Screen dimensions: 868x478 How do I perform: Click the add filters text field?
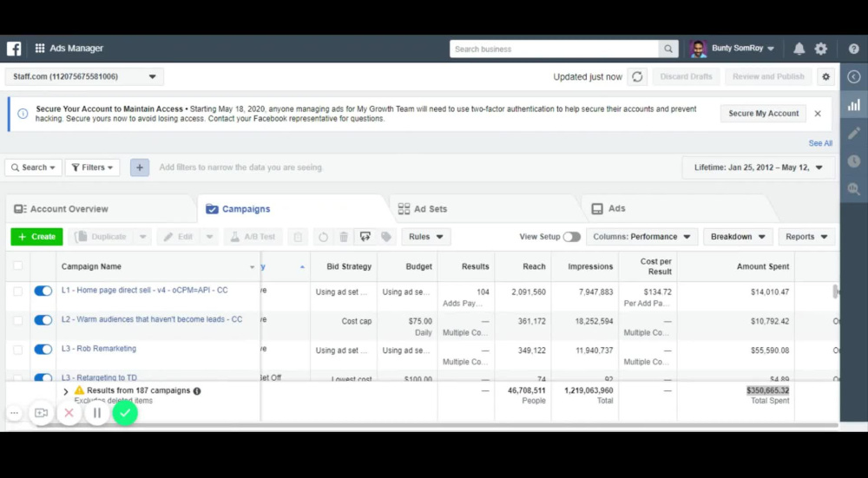pos(241,167)
